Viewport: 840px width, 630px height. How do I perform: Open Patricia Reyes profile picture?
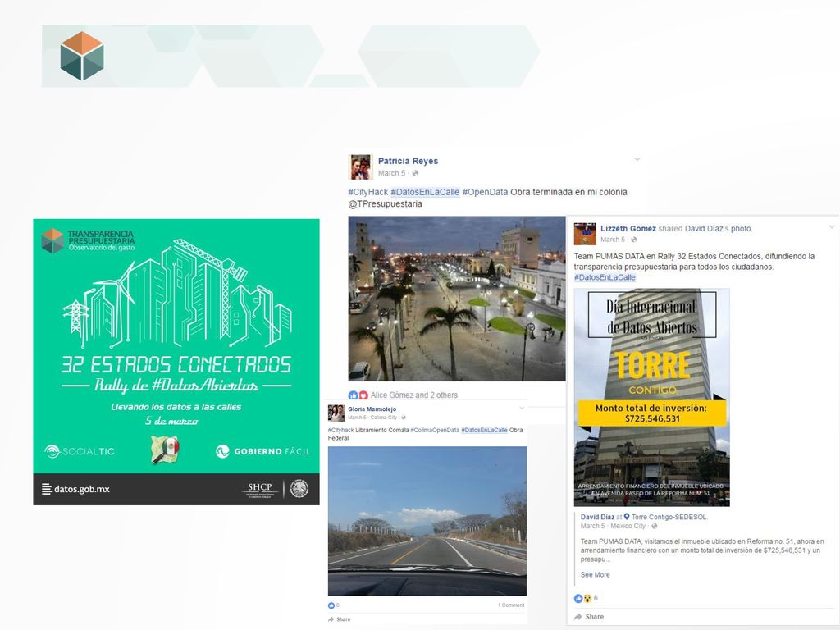click(x=361, y=167)
